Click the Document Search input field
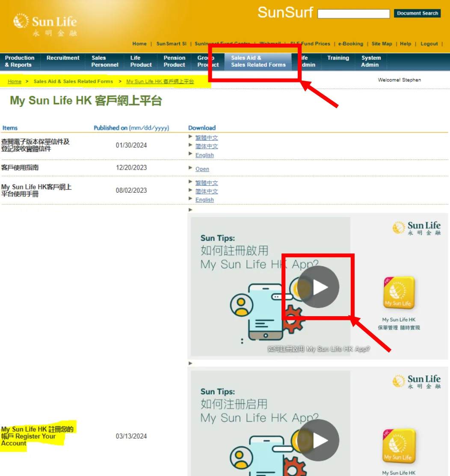Screen dimensions: 450x476 pos(354,14)
